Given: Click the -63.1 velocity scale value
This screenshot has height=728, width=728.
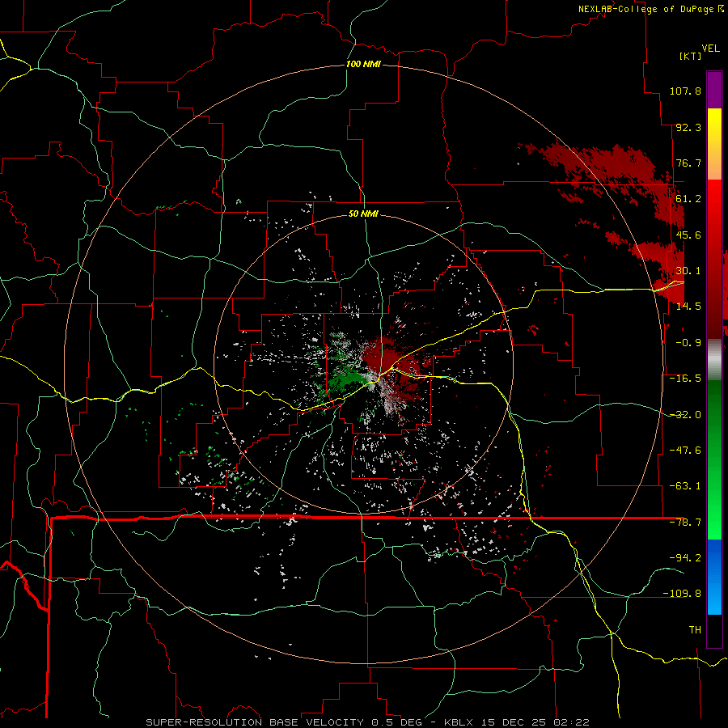Looking at the screenshot, I should (x=685, y=486).
